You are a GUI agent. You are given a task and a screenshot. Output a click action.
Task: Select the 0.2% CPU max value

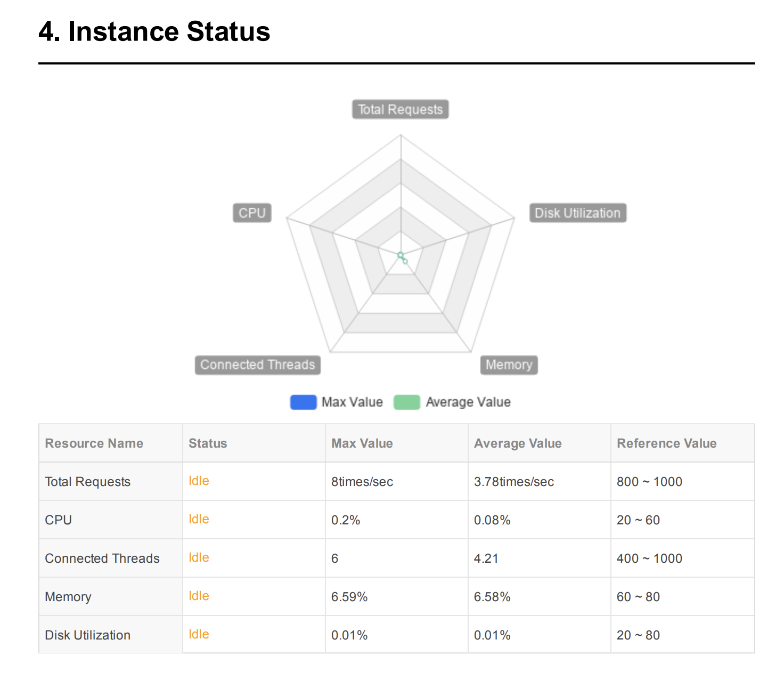tap(346, 520)
